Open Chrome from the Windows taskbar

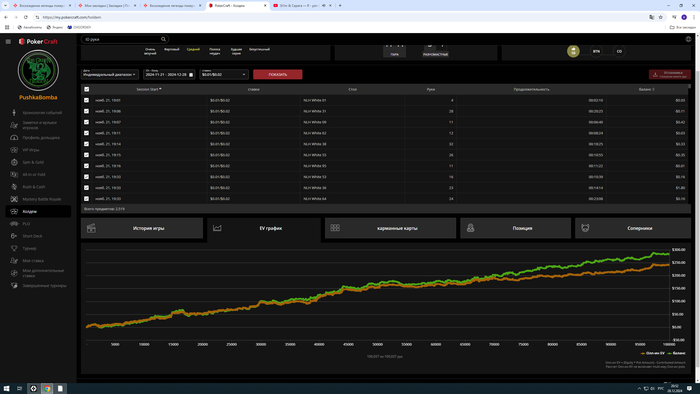[47, 389]
